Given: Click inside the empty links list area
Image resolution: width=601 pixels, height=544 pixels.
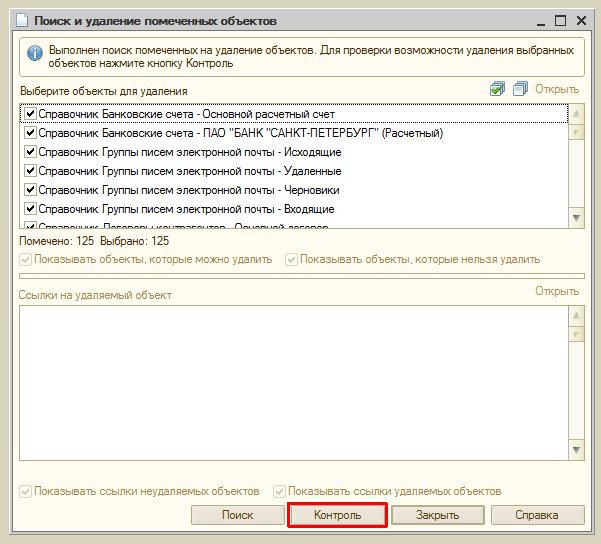Looking at the screenshot, I should coord(290,380).
